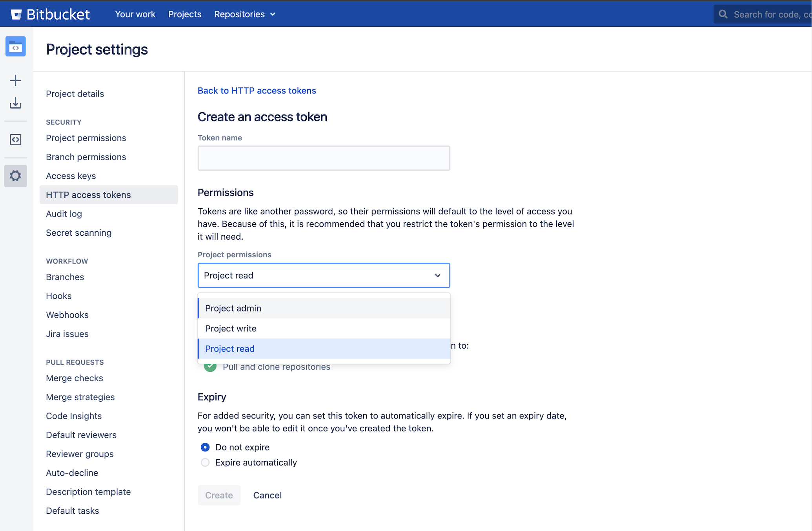Click the green checkmark beside Pull and clone

tap(210, 367)
